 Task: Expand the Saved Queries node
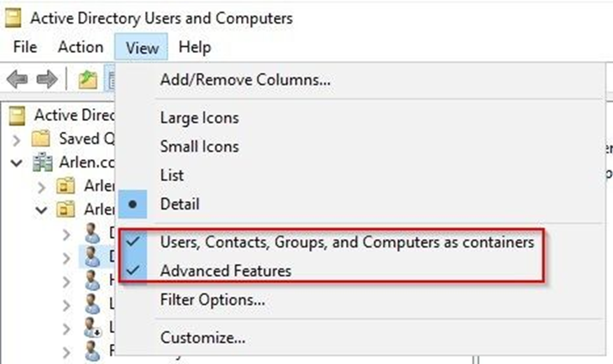pos(16,140)
